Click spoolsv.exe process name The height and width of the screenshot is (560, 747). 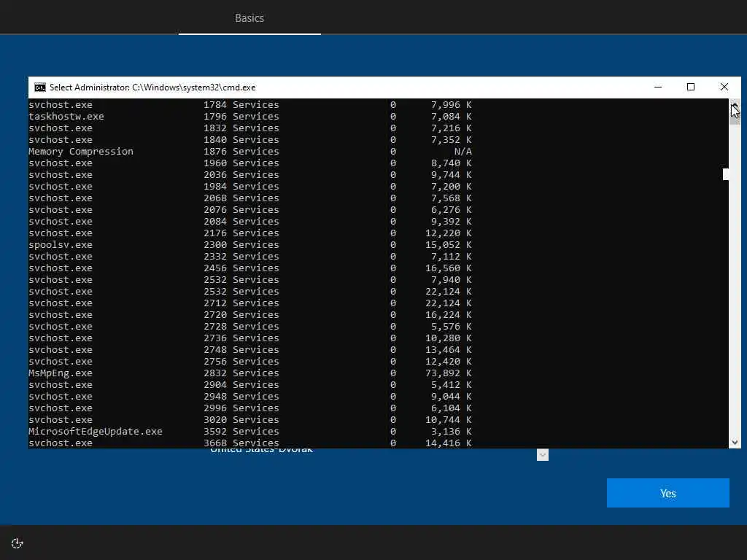[x=61, y=245]
